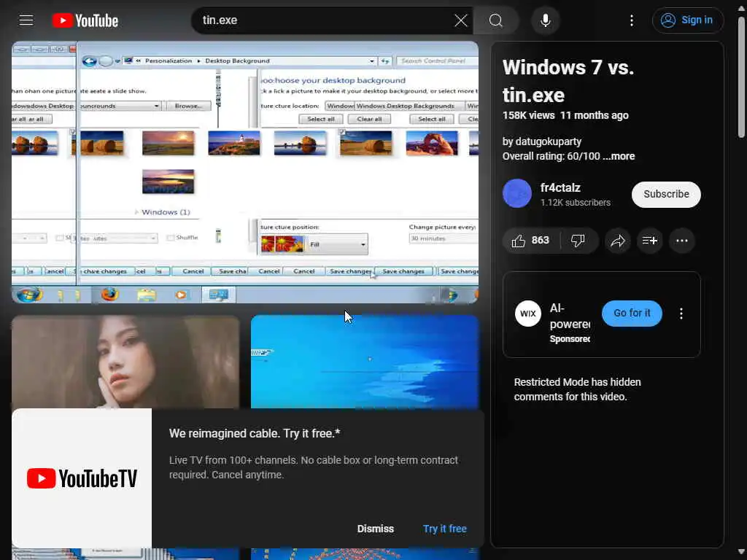The width and height of the screenshot is (747, 560).
Task: Open the woman portrait video thumbnail
Action: tap(125, 362)
